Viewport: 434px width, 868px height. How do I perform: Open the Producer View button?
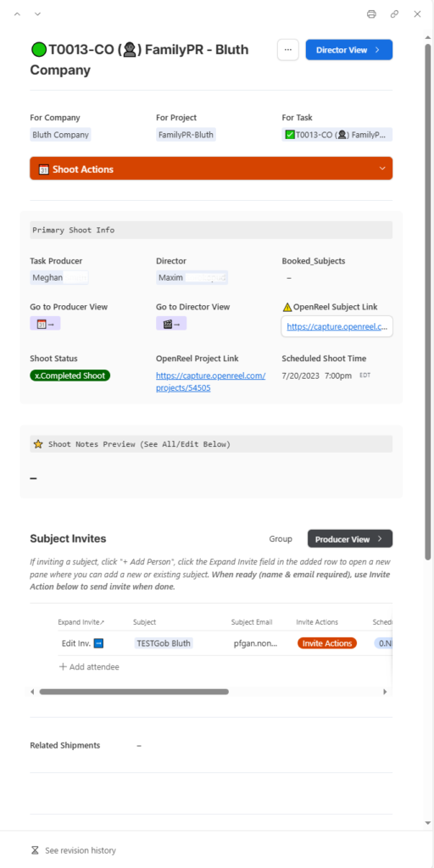coord(350,539)
